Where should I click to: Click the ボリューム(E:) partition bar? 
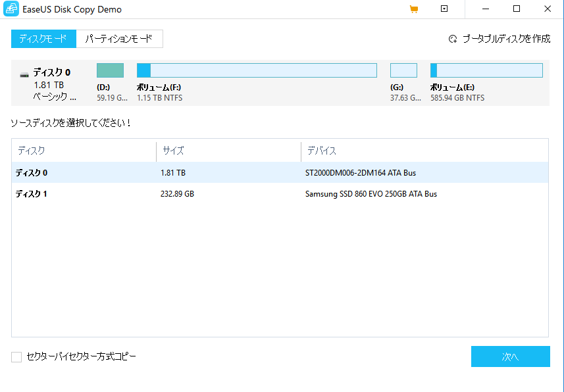coord(486,70)
